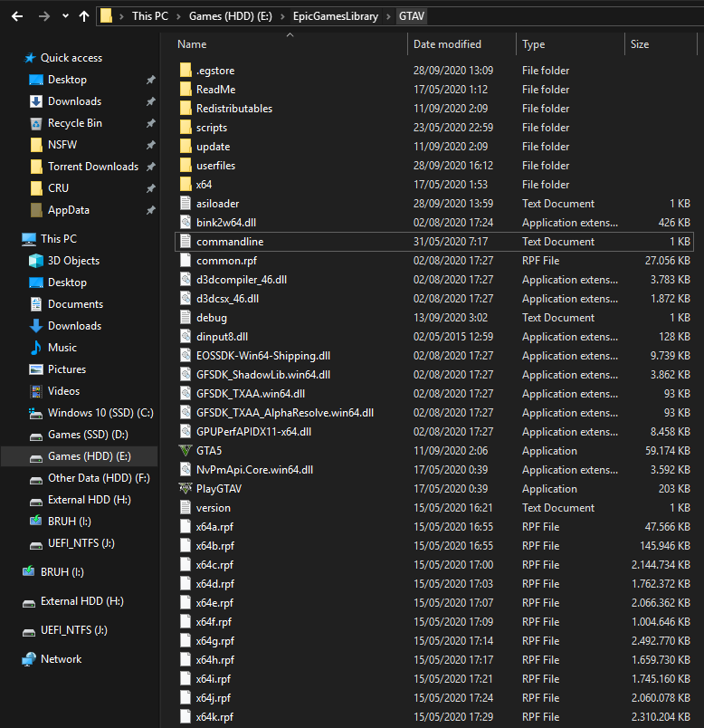Image resolution: width=704 pixels, height=728 pixels.
Task: Click the Recycle Bin sidebar icon
Action: [36, 123]
